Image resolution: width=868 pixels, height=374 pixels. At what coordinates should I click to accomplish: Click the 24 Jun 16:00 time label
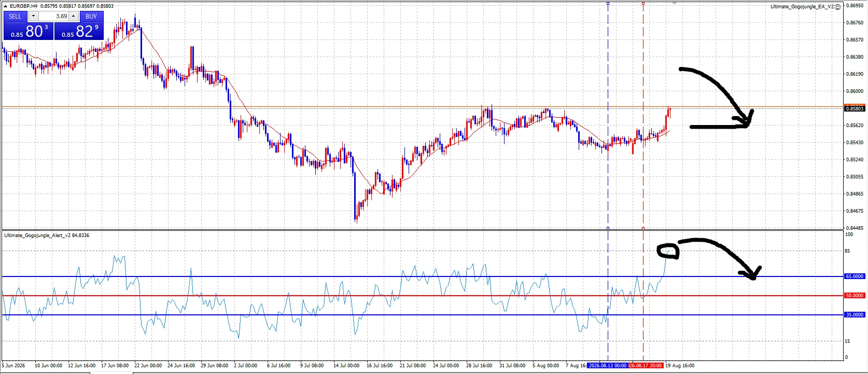coord(181,366)
